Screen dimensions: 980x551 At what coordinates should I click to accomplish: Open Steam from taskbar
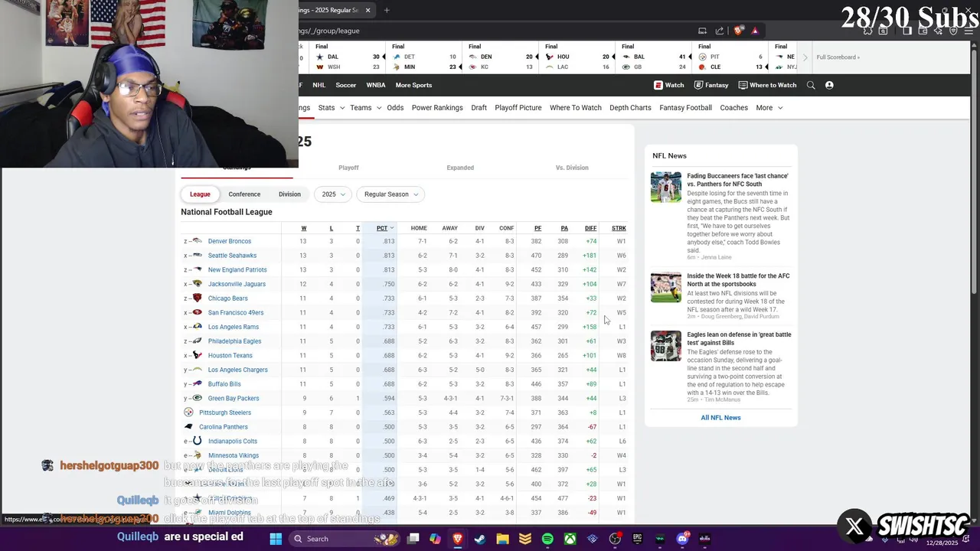pos(480,539)
